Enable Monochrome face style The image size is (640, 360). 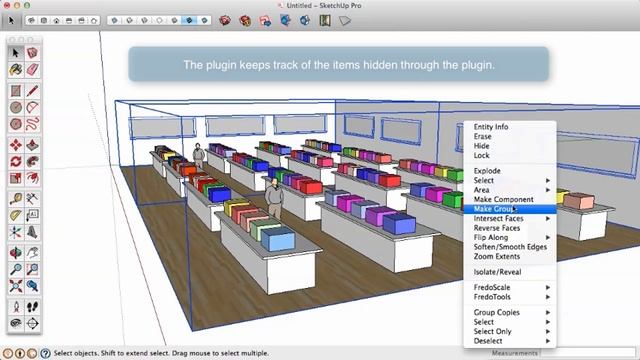pyautogui.click(x=204, y=20)
